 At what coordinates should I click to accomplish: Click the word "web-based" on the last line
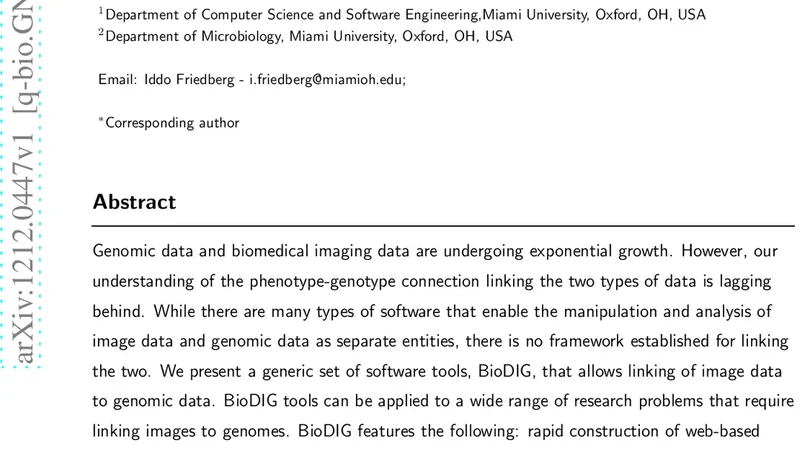click(734, 431)
